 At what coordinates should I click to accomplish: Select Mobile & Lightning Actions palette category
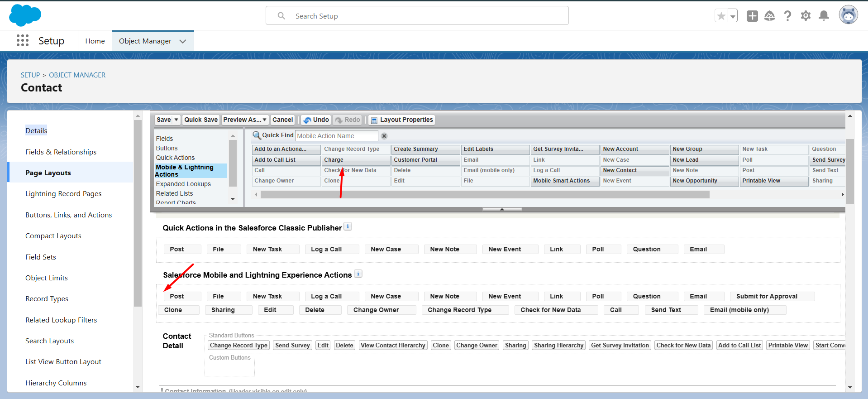(x=190, y=171)
